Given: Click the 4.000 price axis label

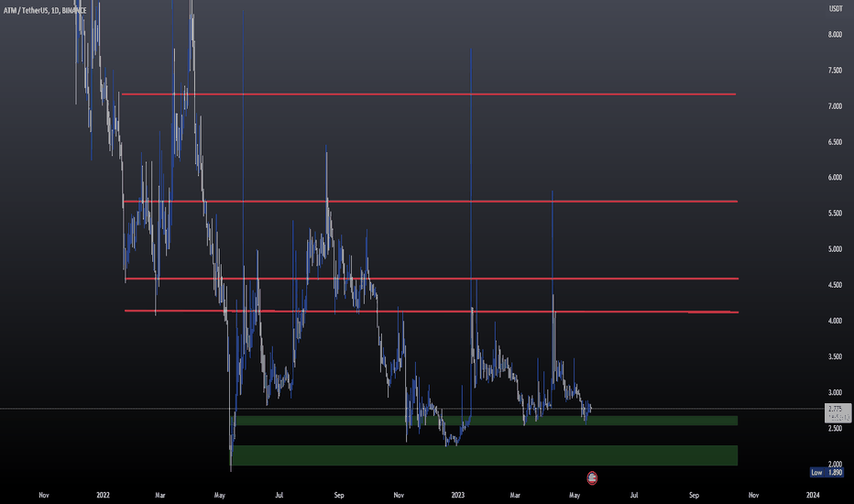Looking at the screenshot, I should click(x=835, y=321).
